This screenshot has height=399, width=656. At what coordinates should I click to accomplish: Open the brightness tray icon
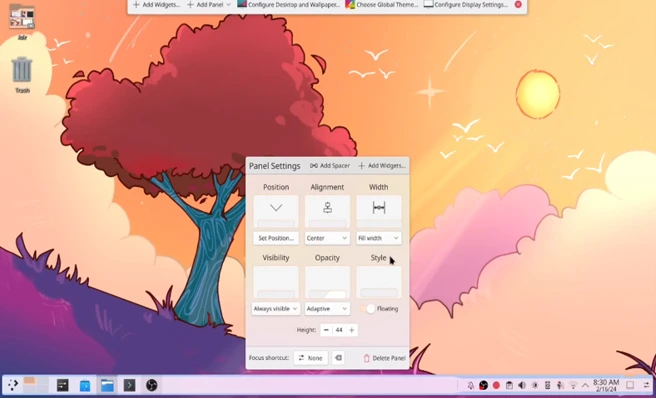coord(535,385)
